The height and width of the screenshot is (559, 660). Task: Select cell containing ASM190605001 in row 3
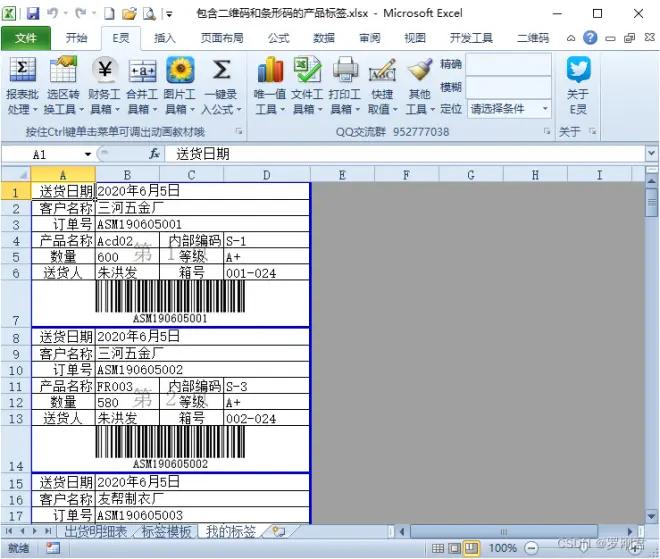(202, 224)
